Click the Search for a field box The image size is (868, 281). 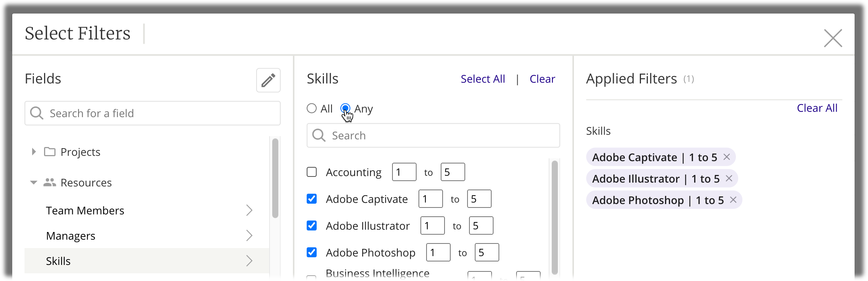(x=152, y=113)
